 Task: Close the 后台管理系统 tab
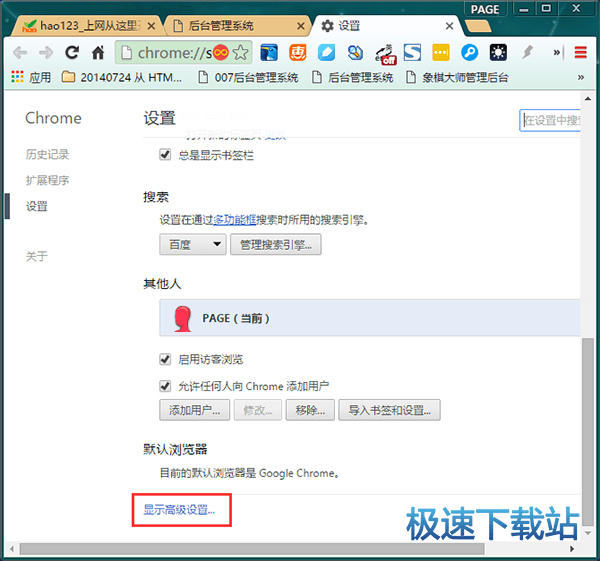coord(301,26)
